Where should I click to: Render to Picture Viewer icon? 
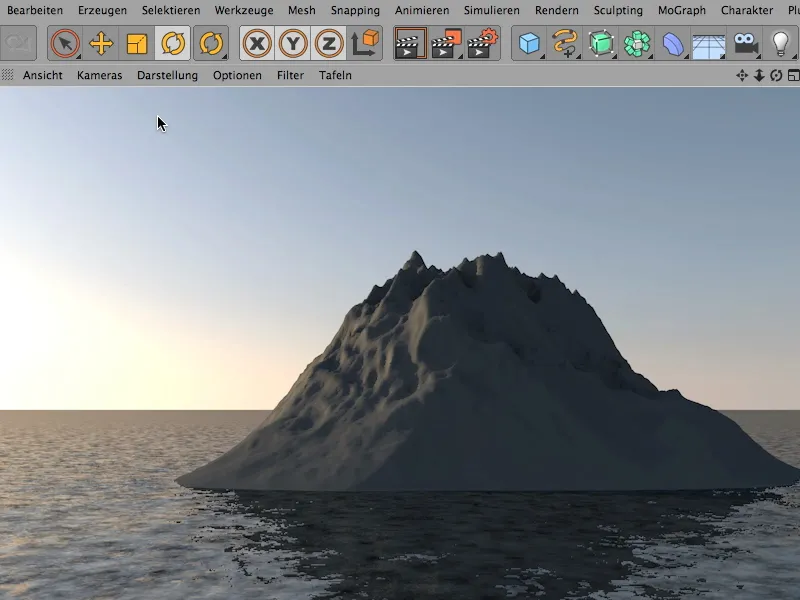point(446,43)
